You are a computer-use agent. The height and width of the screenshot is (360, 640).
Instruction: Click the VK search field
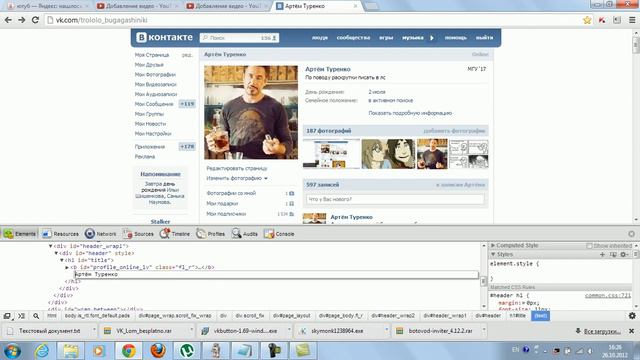click(239, 38)
